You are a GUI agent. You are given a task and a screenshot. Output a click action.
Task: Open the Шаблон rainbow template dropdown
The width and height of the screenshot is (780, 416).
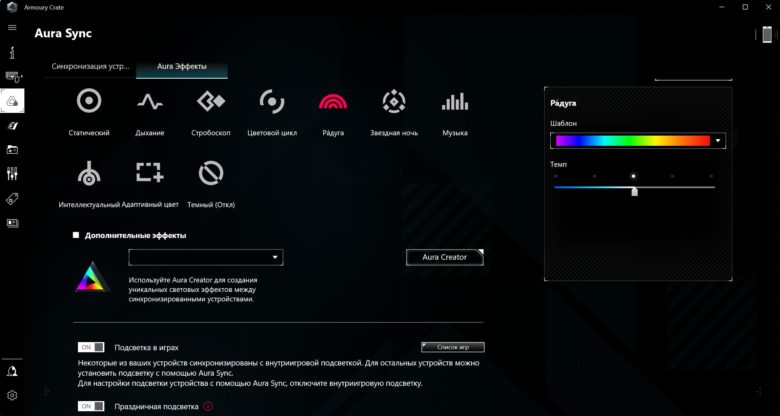638,141
